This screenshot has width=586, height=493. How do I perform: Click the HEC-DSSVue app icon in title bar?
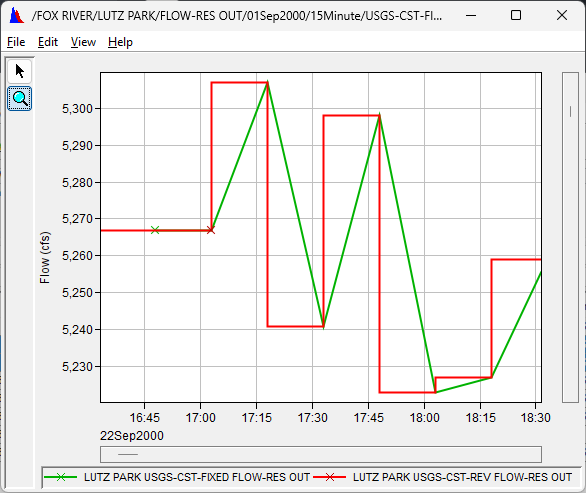(x=16, y=15)
